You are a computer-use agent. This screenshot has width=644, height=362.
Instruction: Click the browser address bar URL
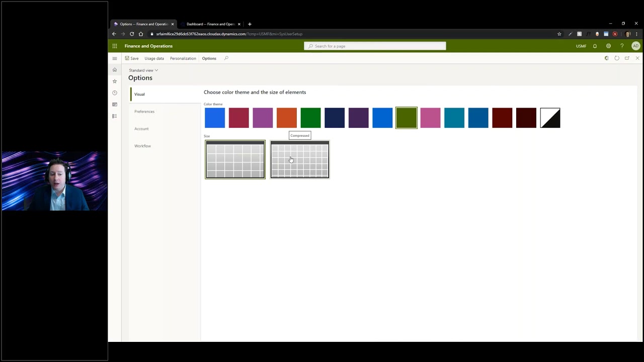point(229,34)
